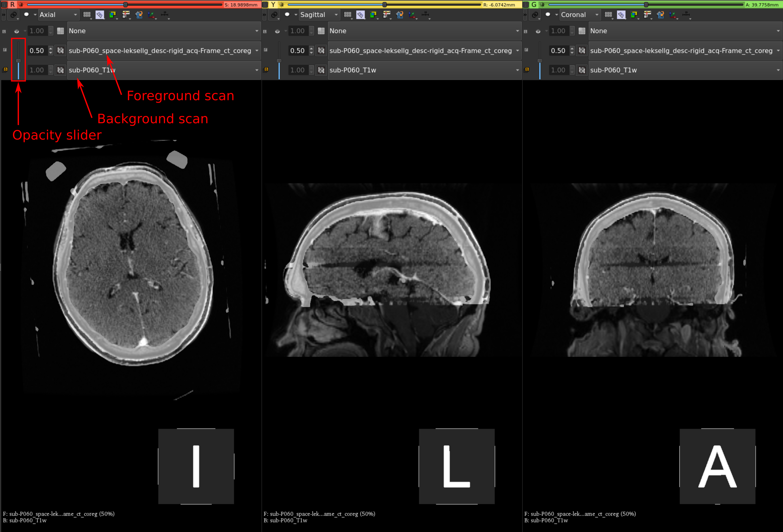Collapse Coronal controller with the double-arrow button
Image resolution: width=783 pixels, height=532 pixels.
coord(525,15)
